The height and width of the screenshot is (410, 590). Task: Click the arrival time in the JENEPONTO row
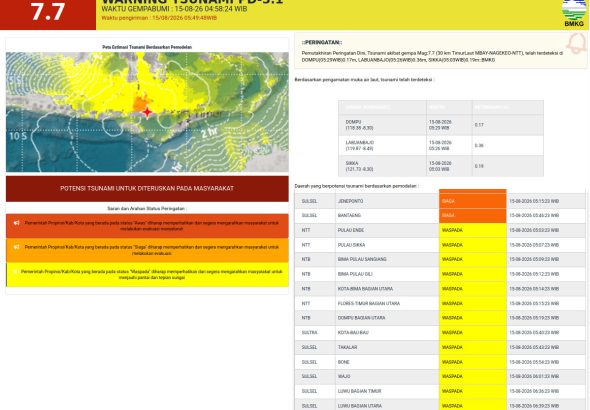pos(534,201)
